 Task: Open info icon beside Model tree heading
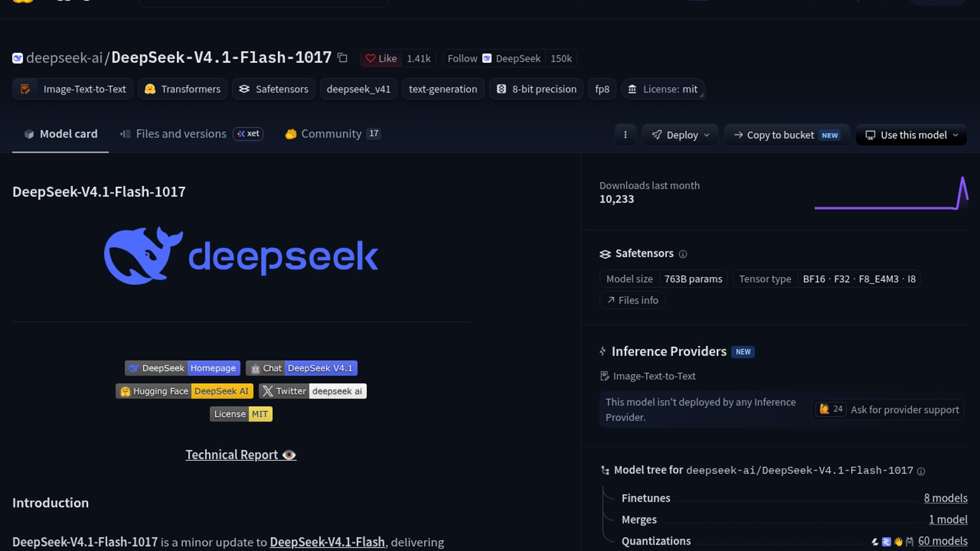(x=921, y=471)
